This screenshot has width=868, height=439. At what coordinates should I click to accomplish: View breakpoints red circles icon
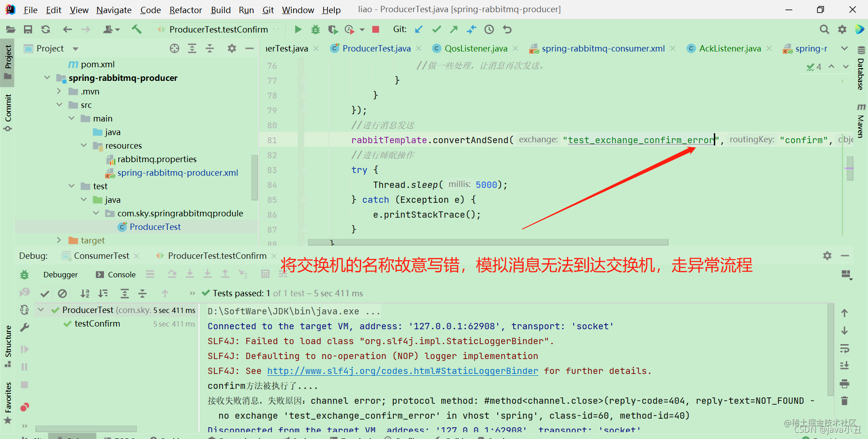24,407
